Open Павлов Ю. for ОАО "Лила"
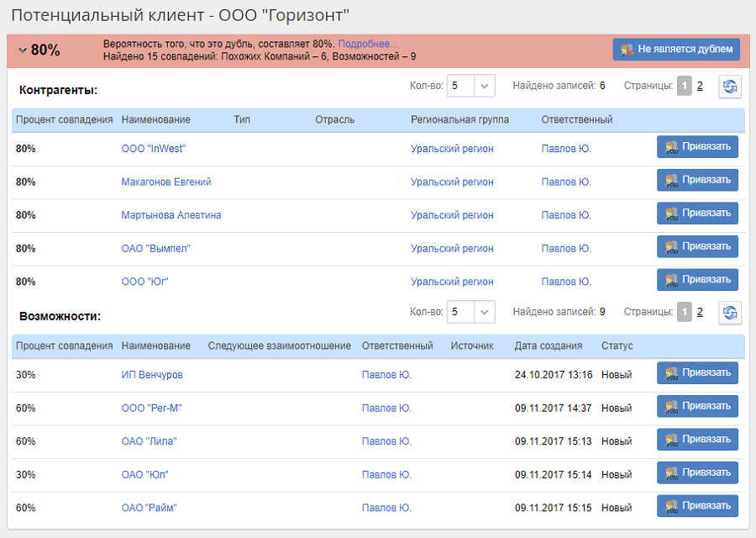The height and width of the screenshot is (538, 756). pos(386,441)
